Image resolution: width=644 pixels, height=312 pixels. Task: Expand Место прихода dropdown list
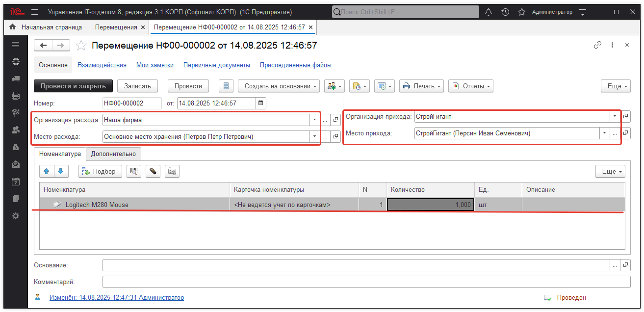604,133
